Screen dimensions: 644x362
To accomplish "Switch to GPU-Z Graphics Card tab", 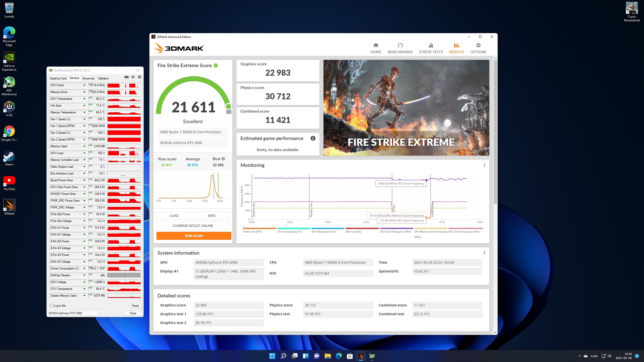I will click(x=58, y=78).
